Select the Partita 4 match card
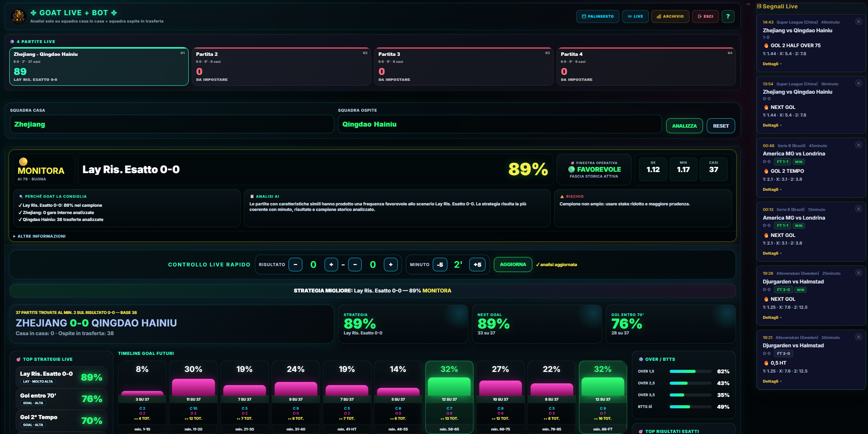Viewport: 868px width, 434px height. pyautogui.click(x=646, y=67)
